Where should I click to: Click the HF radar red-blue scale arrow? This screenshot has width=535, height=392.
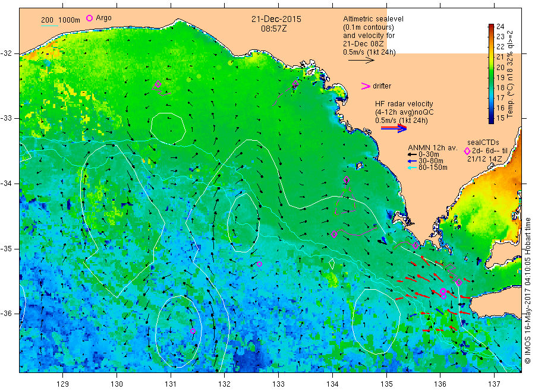[x=394, y=128]
